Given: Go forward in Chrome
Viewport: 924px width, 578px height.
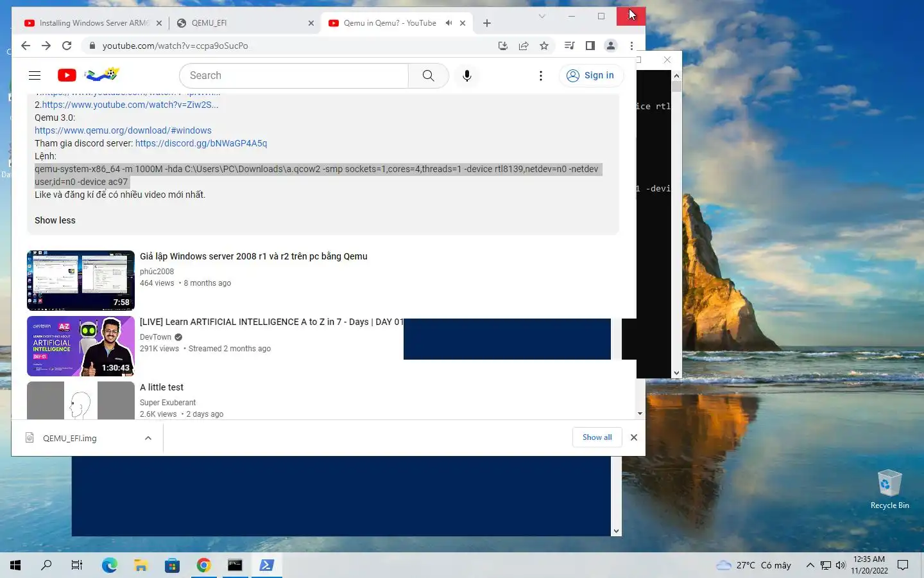Looking at the screenshot, I should [x=46, y=46].
